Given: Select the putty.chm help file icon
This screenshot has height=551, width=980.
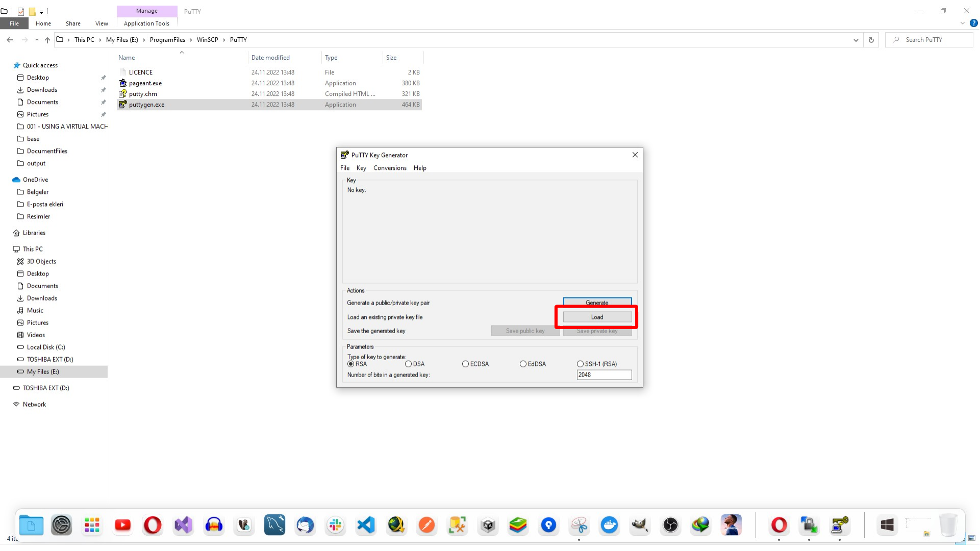Looking at the screenshot, I should coord(122,94).
